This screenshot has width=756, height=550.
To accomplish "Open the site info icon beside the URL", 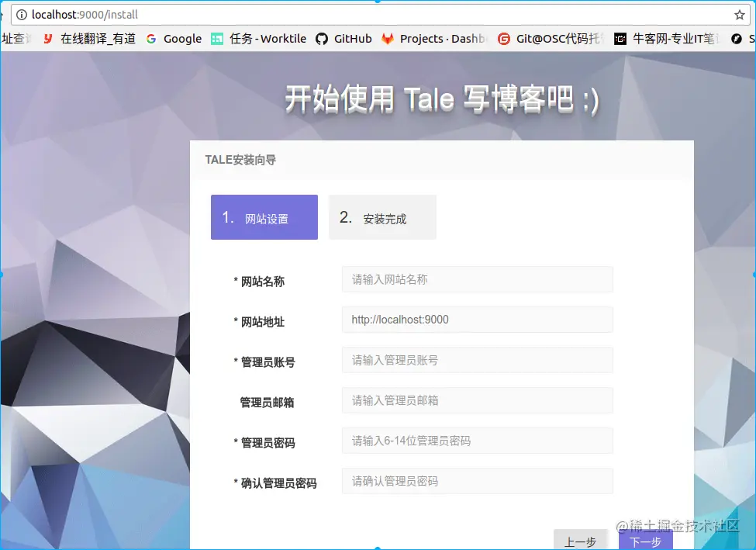I will [22, 15].
